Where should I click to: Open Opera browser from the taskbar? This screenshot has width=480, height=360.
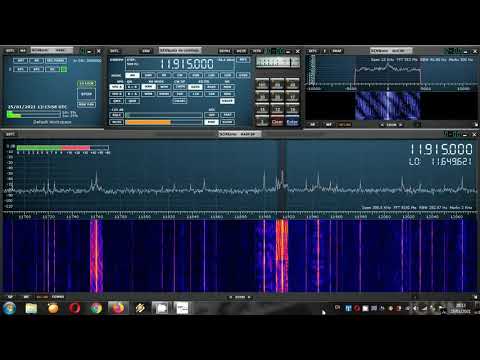(75, 308)
